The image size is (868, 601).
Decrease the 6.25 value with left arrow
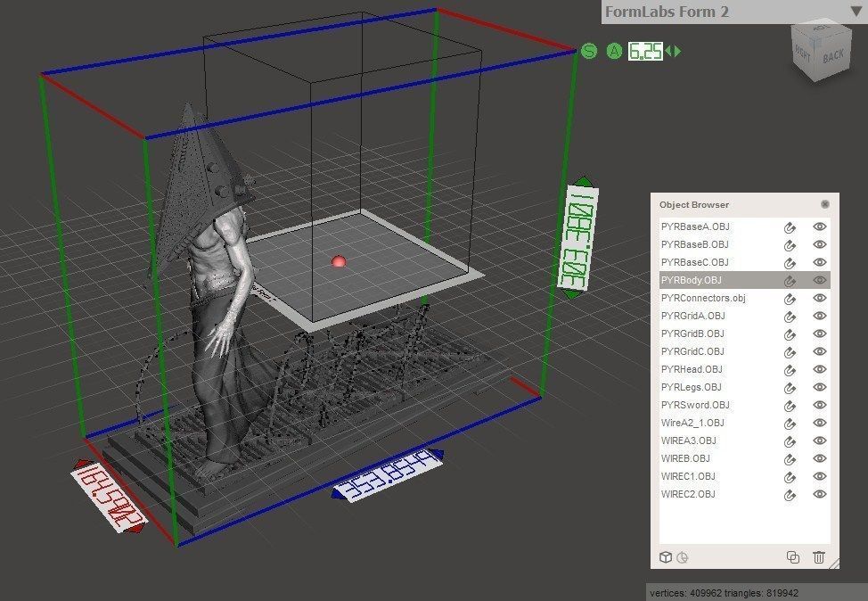(668, 52)
